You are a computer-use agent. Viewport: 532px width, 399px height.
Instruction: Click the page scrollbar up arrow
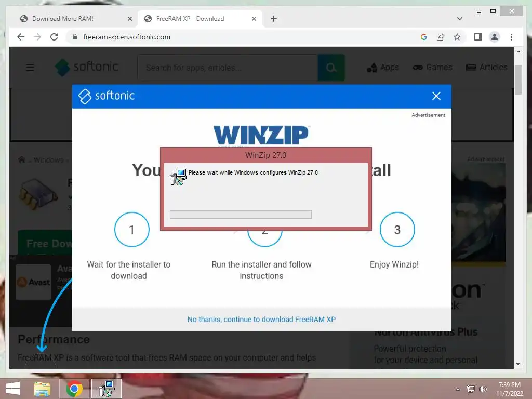click(518, 51)
